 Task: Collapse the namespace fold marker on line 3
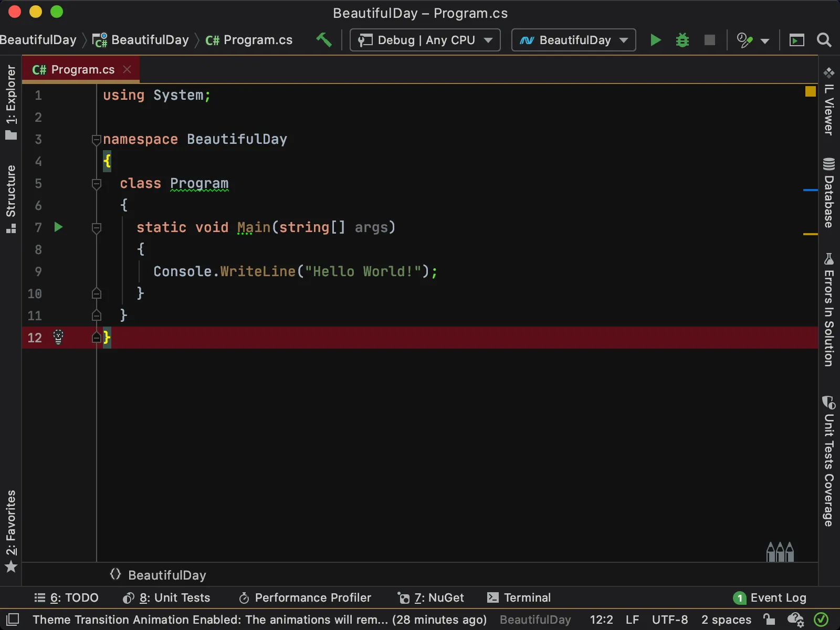tap(96, 140)
